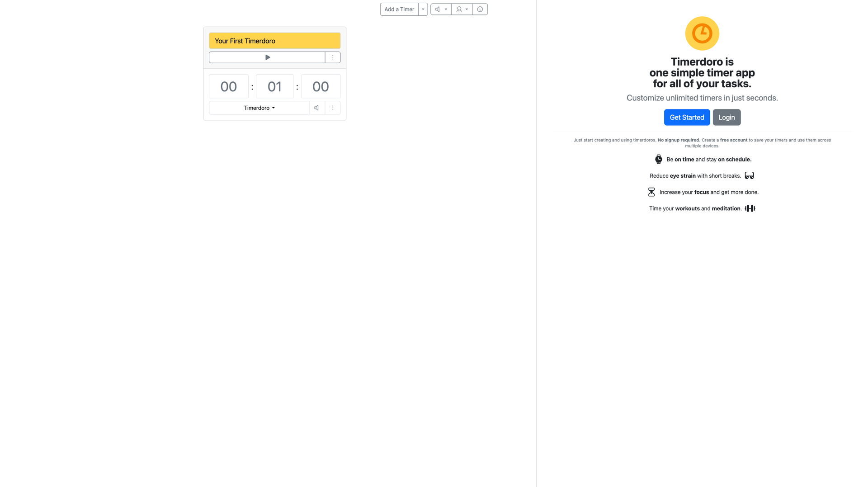This screenshot has width=868, height=487.
Task: Click the Timerdoro clock logo
Action: [x=702, y=33]
